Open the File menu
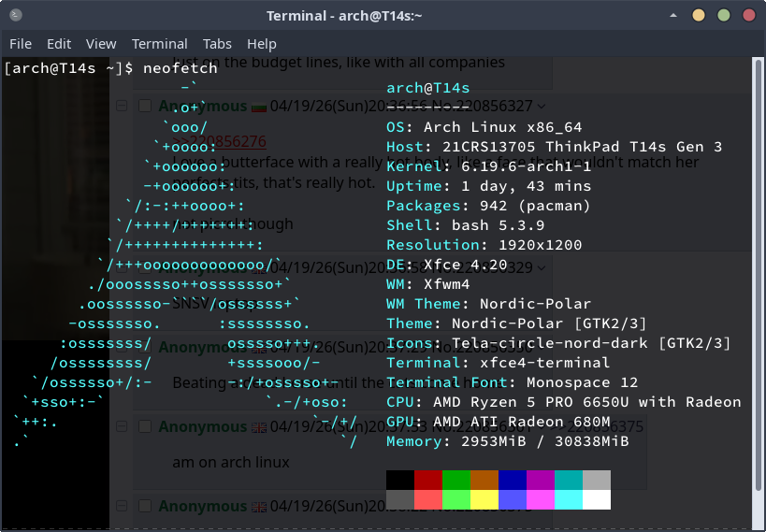 pos(21,44)
